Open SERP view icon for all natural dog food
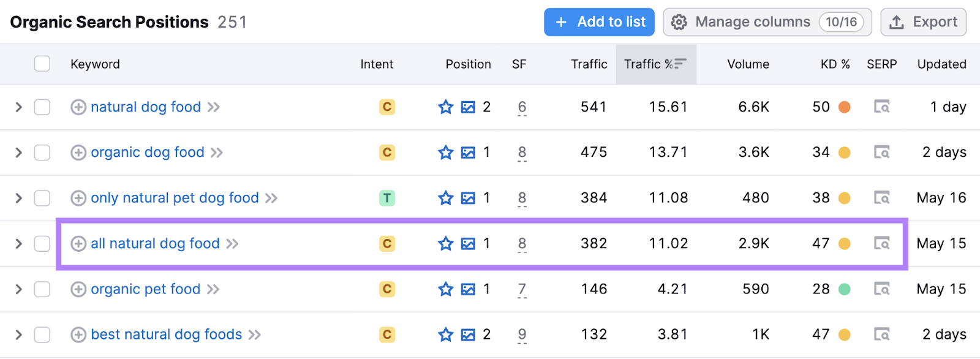Screen dimensions: 980x359 point(882,244)
